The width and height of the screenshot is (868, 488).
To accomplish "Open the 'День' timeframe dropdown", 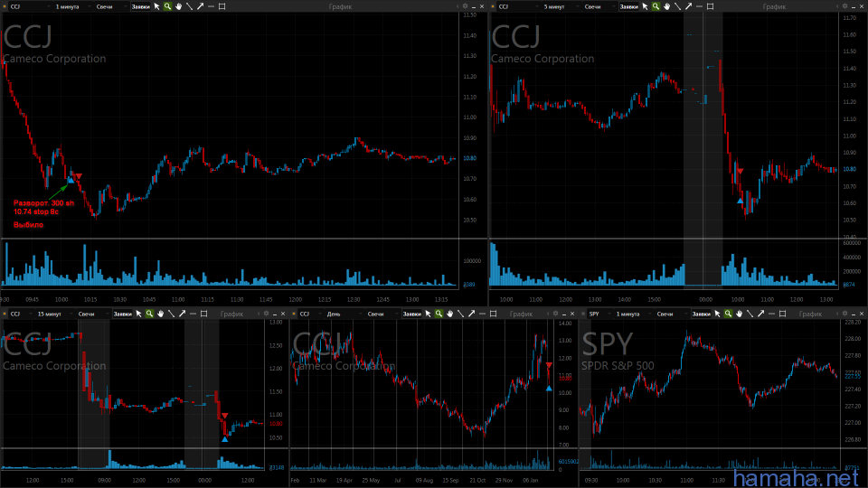I will click(344, 314).
